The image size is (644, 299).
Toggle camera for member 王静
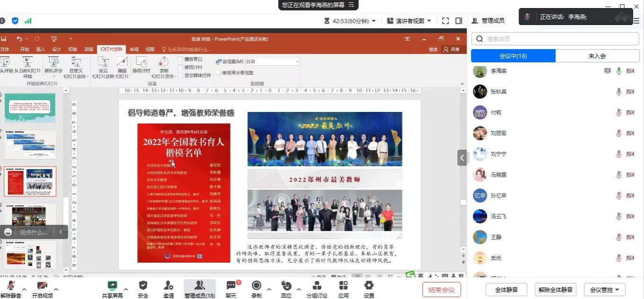630,237
